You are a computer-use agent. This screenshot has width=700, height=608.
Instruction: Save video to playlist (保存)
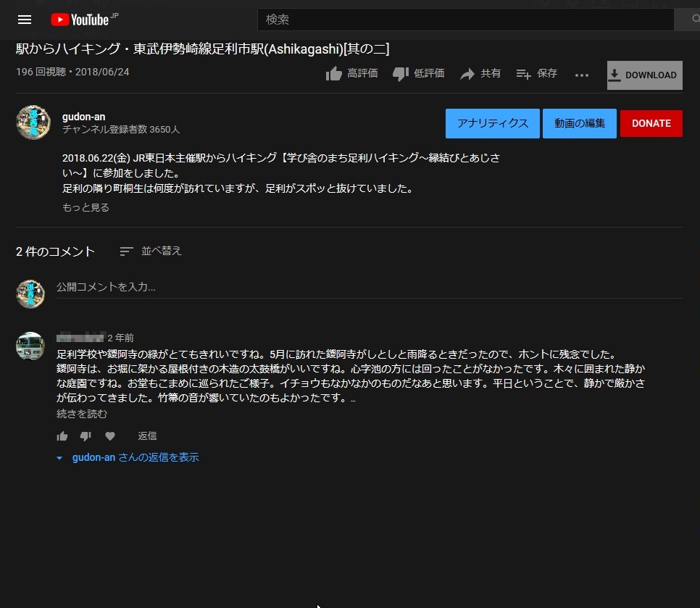(x=524, y=74)
